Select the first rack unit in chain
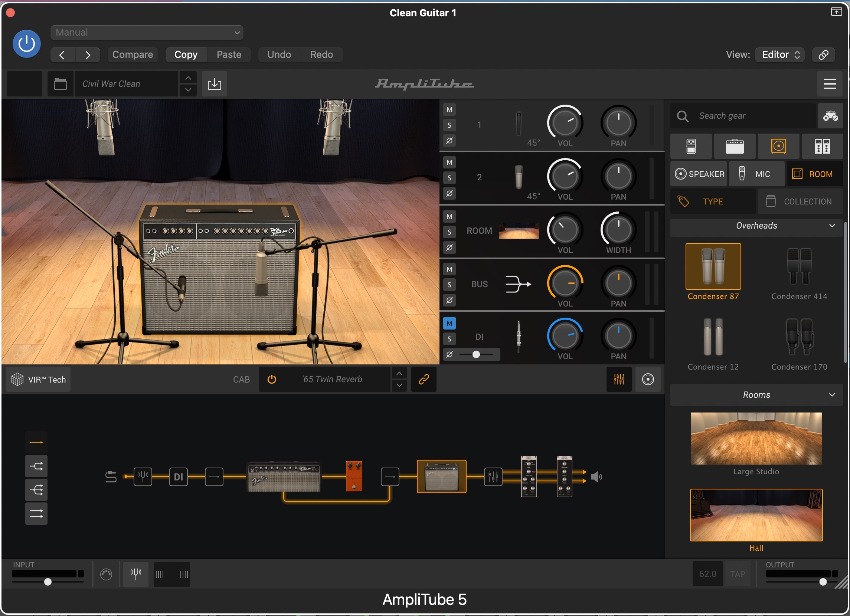 [x=529, y=476]
